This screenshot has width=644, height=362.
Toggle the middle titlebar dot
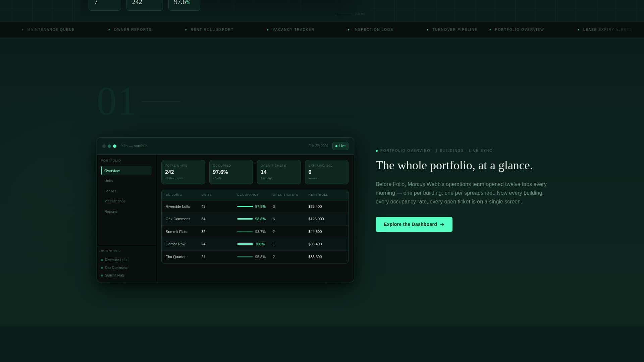coord(109,146)
